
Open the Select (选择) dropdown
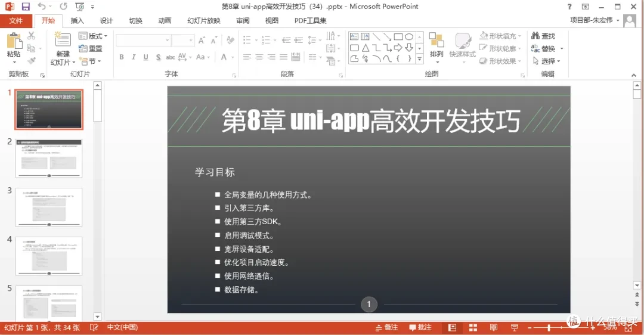(546, 61)
